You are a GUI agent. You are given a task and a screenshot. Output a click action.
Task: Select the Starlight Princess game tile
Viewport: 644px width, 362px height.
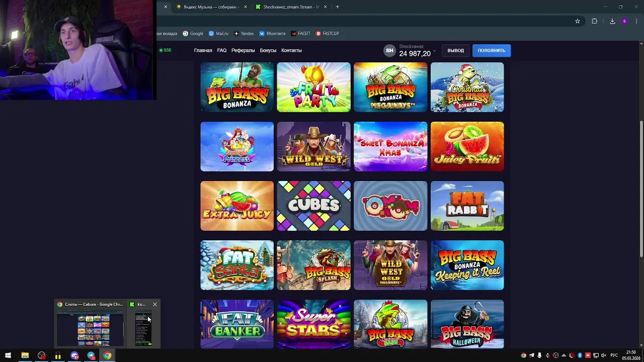pyautogui.click(x=237, y=146)
